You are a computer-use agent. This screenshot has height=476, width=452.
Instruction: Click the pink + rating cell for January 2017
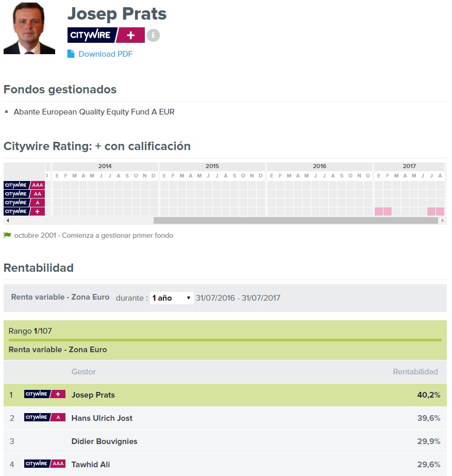(379, 211)
